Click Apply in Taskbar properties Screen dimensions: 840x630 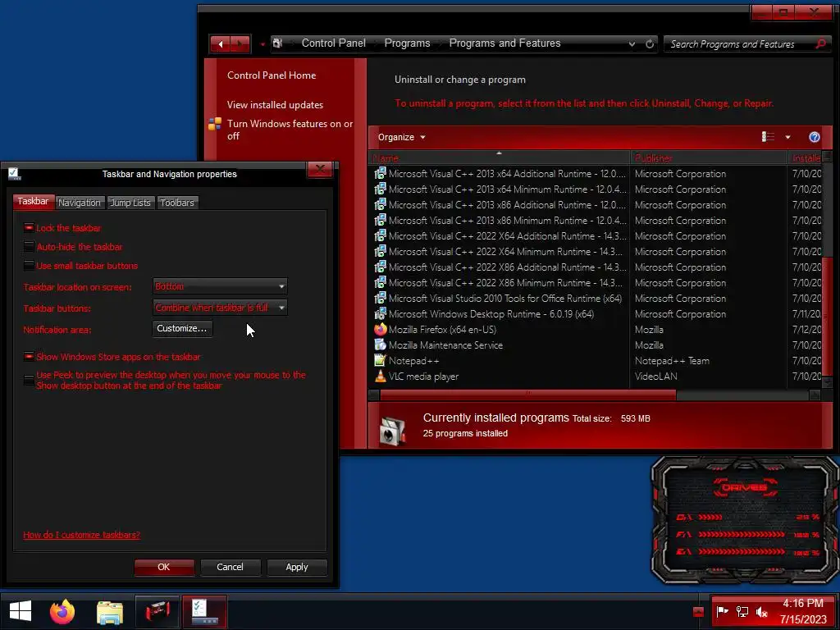pos(297,567)
